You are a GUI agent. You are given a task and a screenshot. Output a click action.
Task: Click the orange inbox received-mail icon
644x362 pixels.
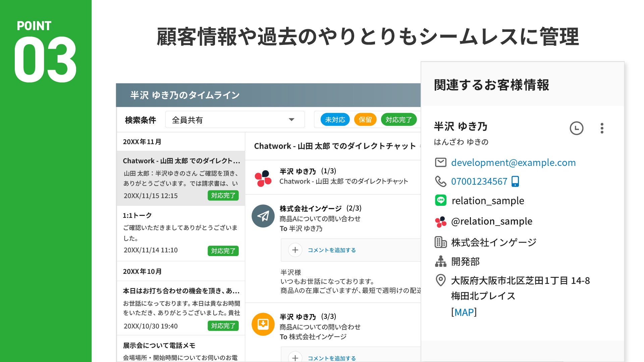[x=263, y=324]
